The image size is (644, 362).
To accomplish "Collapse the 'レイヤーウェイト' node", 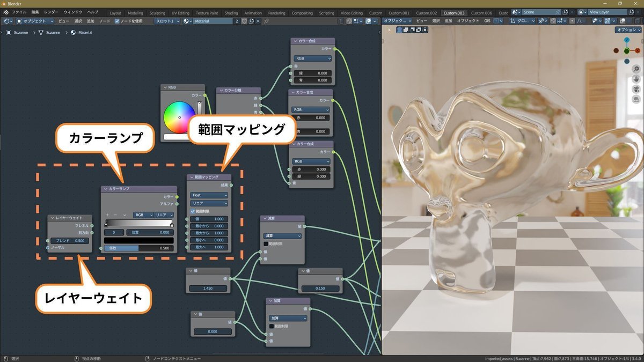I will click(53, 218).
